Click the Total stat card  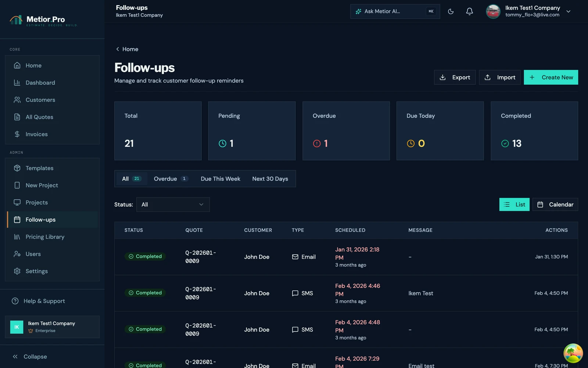point(158,131)
